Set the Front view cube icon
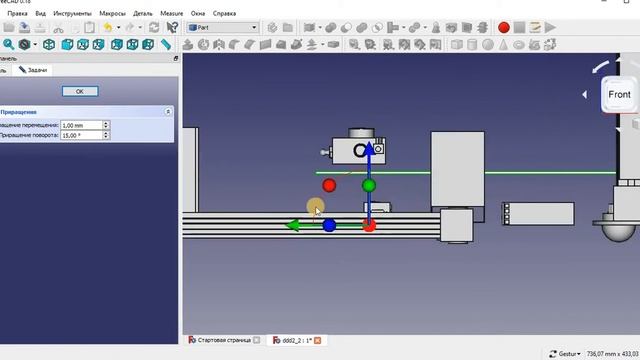Image resolution: width=640 pixels, height=360 pixels. [67, 44]
